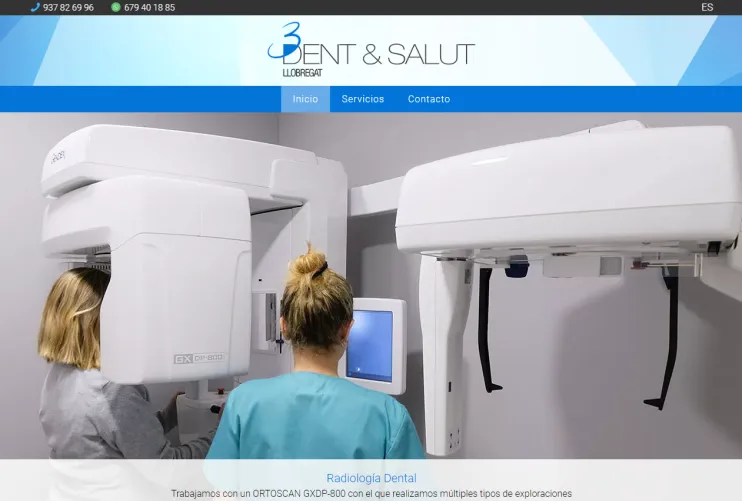Click the LLOBREGAT text under the logo
Screen dimensions: 742x501
pyautogui.click(x=302, y=73)
